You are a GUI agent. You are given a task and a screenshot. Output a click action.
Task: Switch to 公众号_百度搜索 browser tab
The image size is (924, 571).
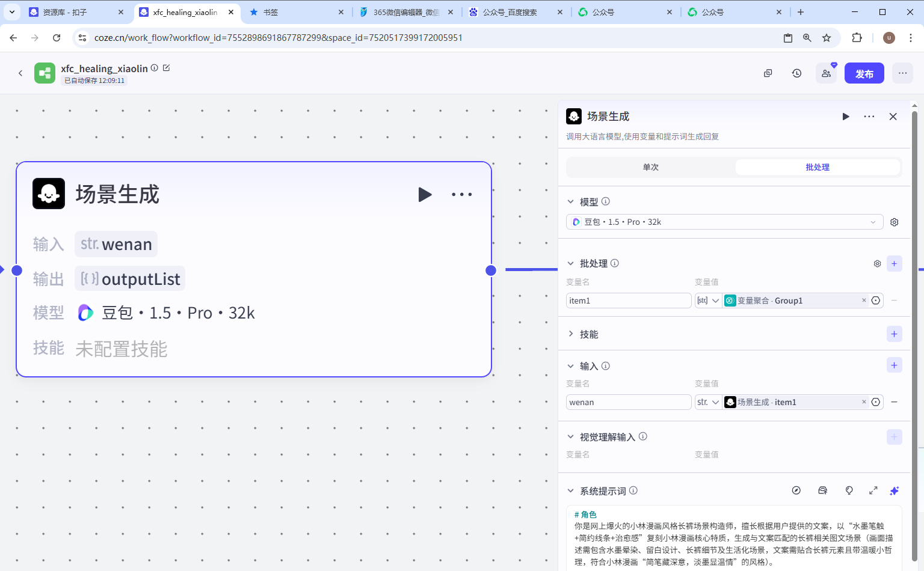516,12
